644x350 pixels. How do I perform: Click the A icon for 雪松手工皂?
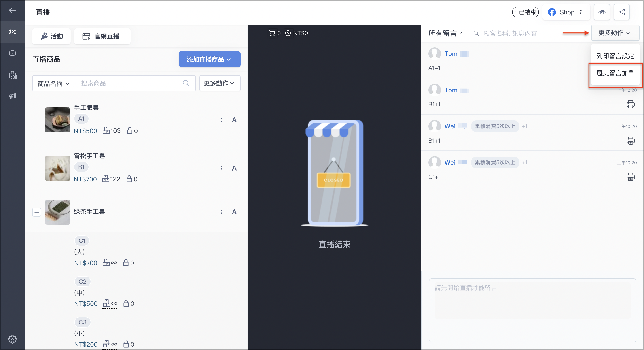pyautogui.click(x=234, y=168)
